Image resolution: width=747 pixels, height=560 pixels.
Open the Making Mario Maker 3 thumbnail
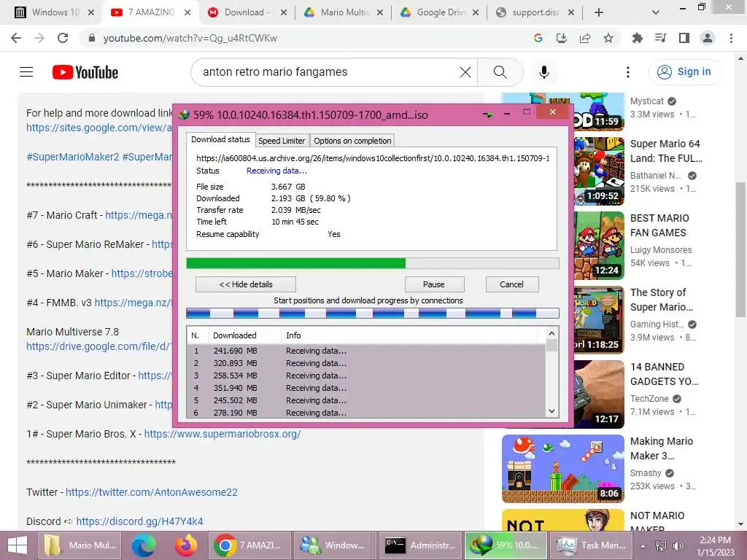pyautogui.click(x=562, y=468)
